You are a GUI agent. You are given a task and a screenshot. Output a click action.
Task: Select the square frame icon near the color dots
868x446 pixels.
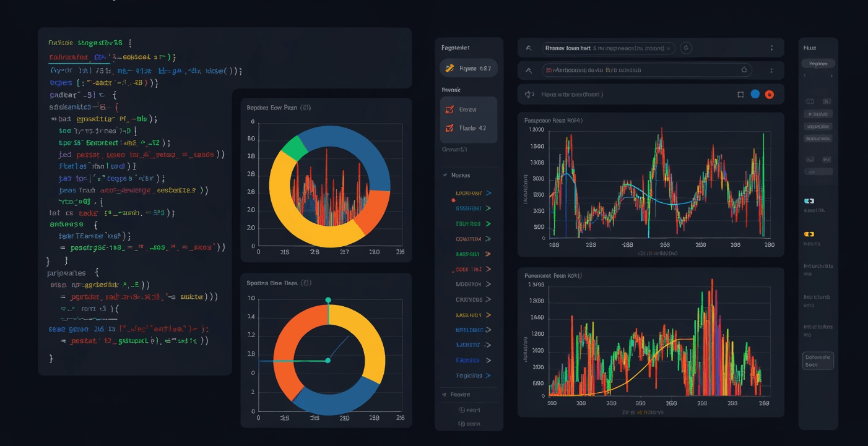(x=740, y=93)
